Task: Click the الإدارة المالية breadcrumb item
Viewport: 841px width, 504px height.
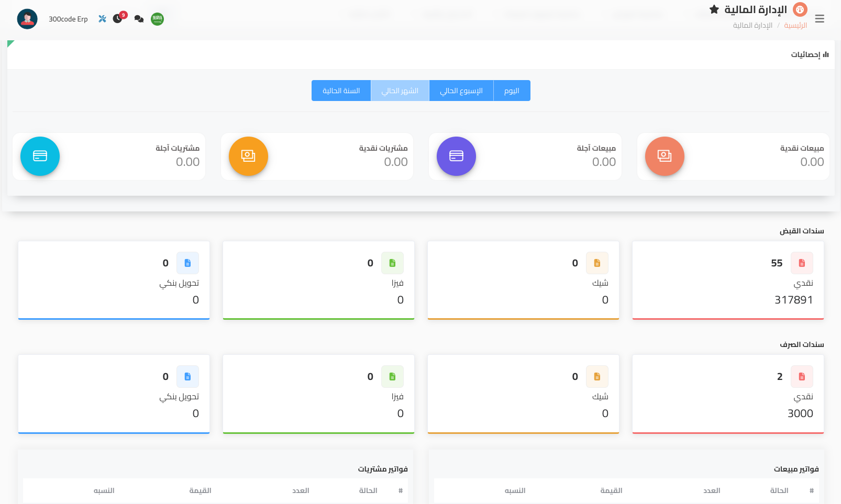Action: click(x=753, y=25)
